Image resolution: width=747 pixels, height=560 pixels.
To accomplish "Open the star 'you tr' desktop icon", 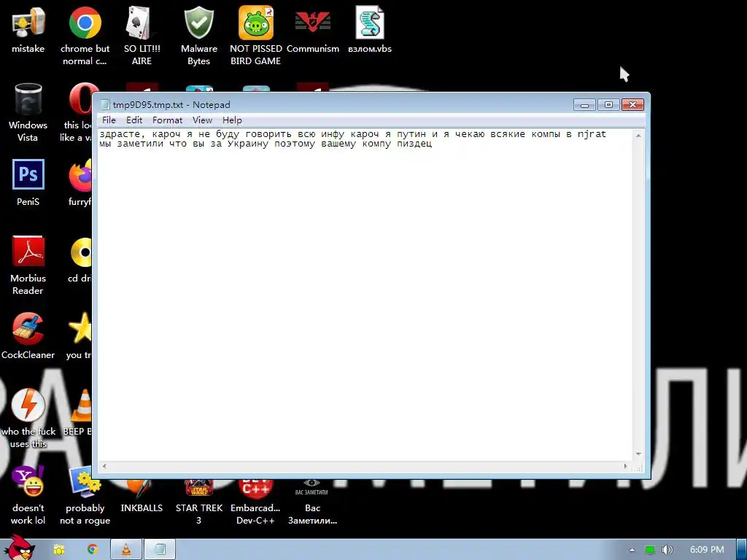I will click(x=79, y=336).
